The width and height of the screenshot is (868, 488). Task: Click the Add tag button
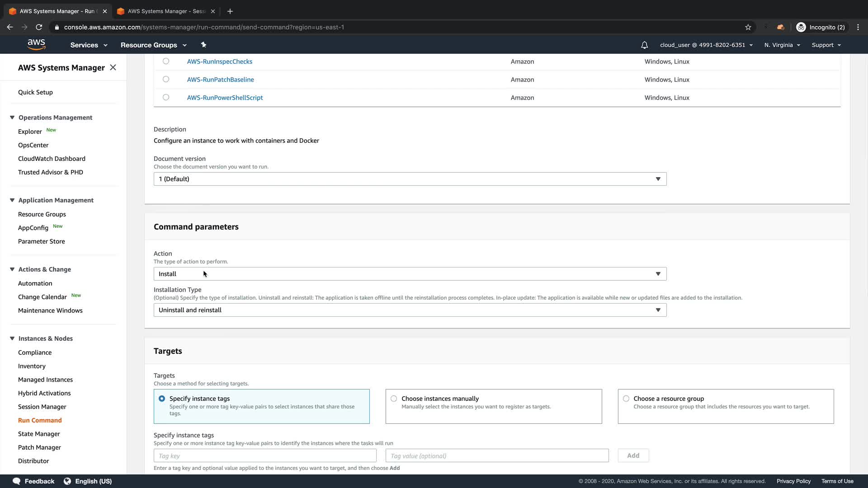633,455
